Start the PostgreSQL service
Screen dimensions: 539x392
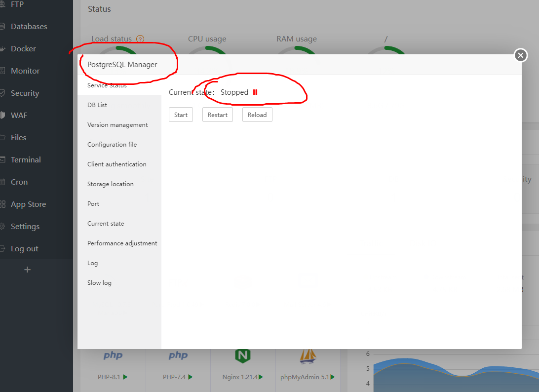(x=181, y=115)
